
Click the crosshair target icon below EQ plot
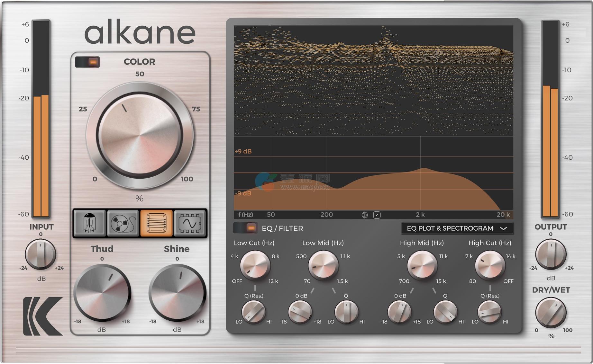pyautogui.click(x=365, y=215)
